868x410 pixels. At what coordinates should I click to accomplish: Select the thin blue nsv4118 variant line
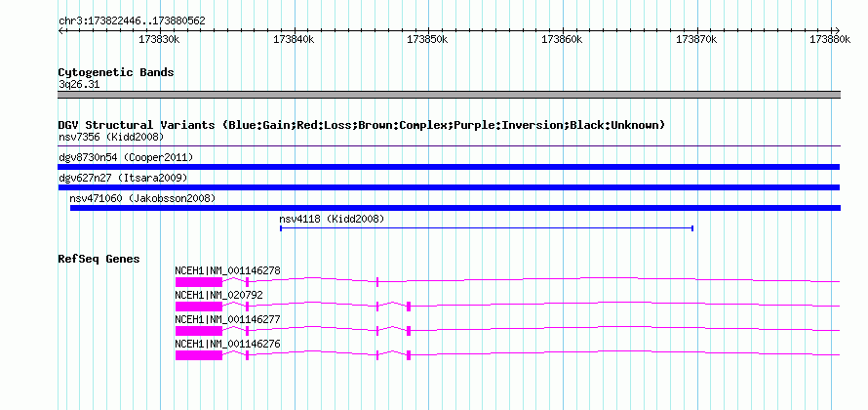487,227
